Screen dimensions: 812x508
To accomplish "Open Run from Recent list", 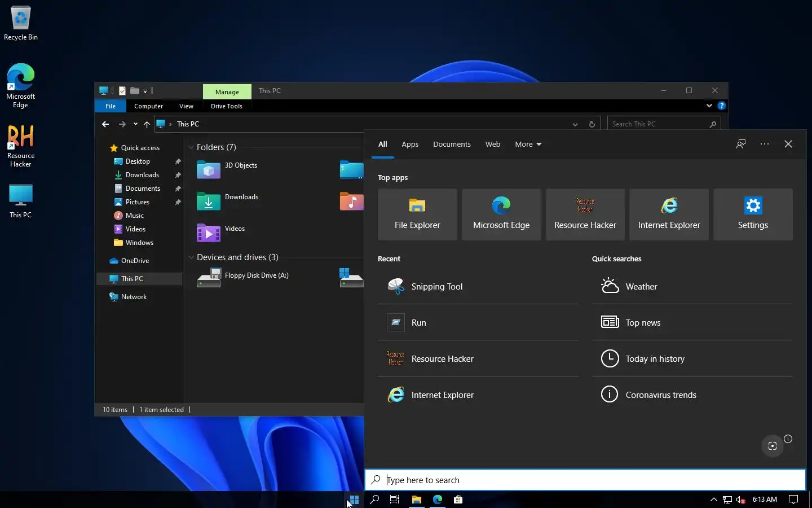I will point(478,322).
